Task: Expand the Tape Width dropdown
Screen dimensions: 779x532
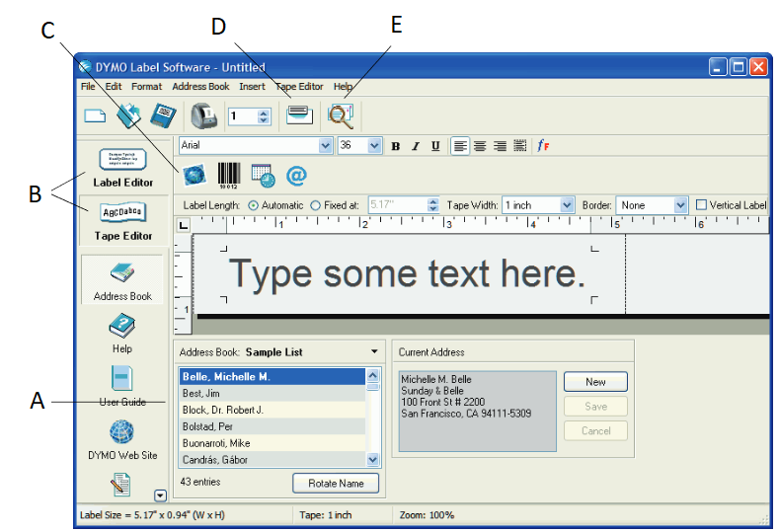Action: tap(567, 205)
